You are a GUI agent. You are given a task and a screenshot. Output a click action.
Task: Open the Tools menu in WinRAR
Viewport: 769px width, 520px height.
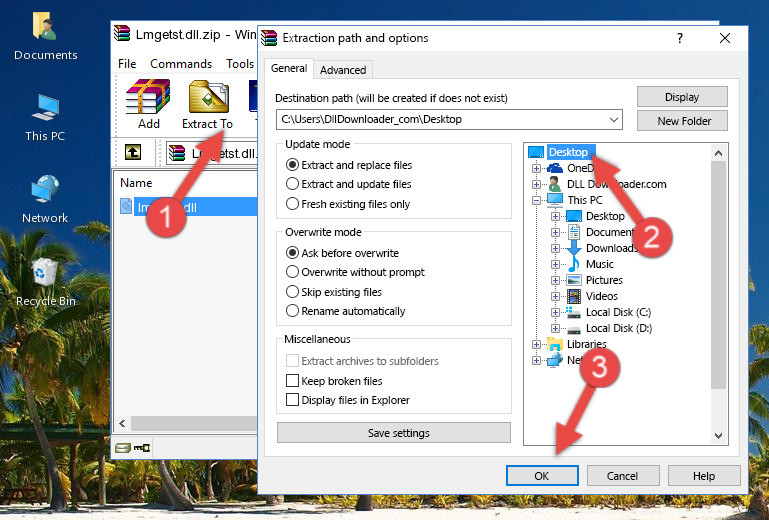[x=240, y=64]
